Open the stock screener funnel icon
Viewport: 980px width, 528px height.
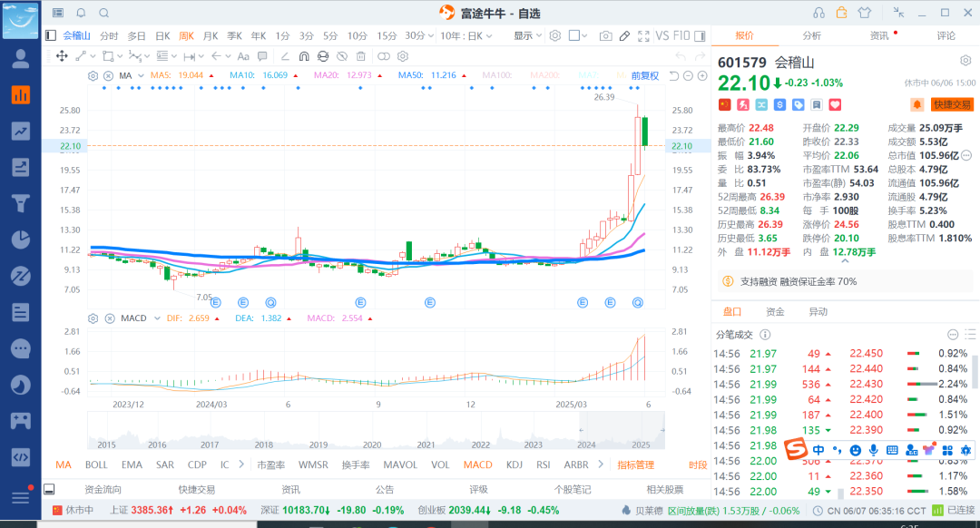tap(21, 203)
